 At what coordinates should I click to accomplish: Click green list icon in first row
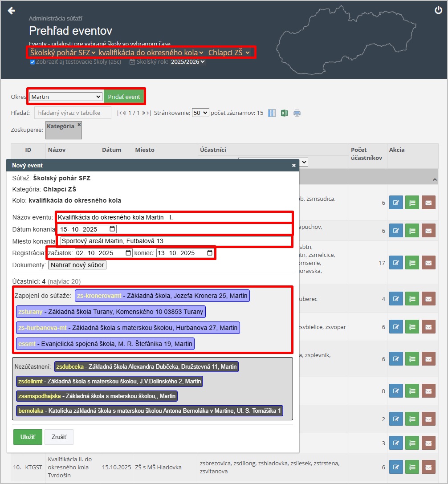(x=412, y=203)
